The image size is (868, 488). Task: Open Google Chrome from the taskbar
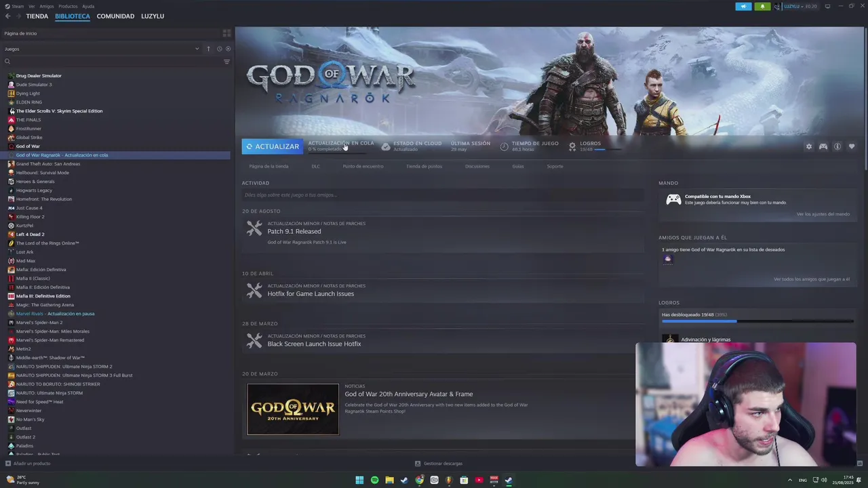(x=419, y=480)
